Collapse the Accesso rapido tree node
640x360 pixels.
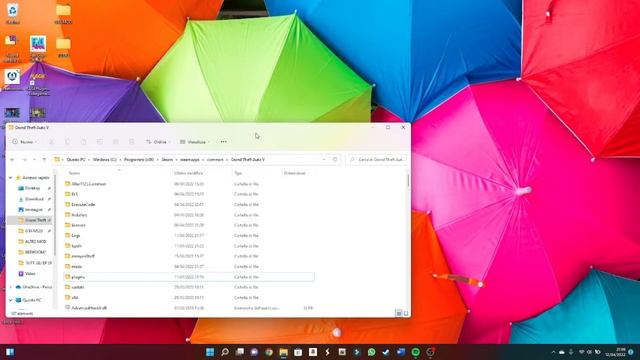[11, 178]
